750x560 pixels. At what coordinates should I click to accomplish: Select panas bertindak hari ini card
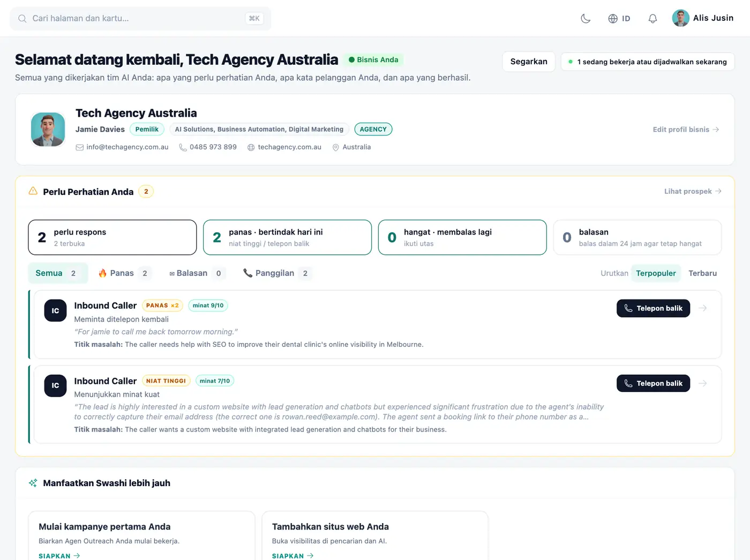(x=287, y=237)
